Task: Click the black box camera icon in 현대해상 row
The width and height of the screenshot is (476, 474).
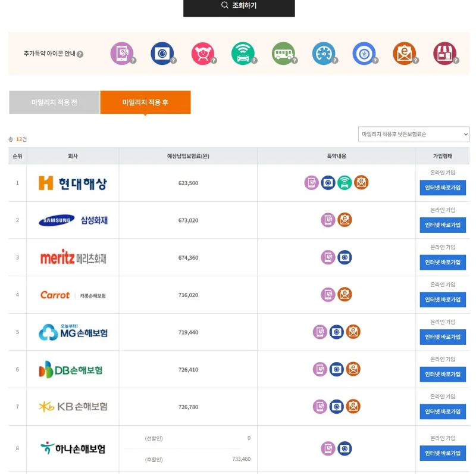Action: [x=328, y=183]
